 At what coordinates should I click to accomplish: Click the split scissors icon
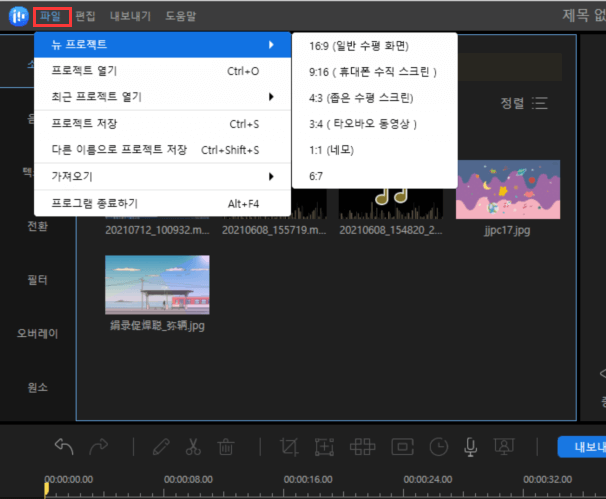pos(193,447)
